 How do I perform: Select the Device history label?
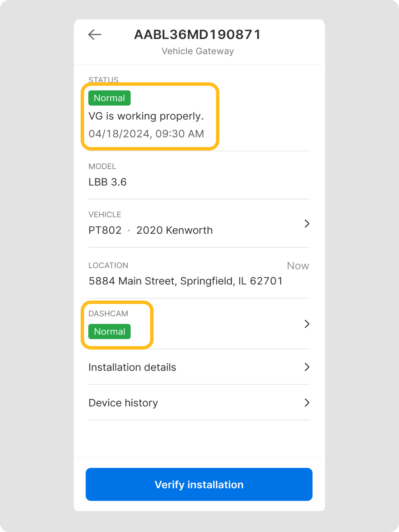pyautogui.click(x=123, y=403)
